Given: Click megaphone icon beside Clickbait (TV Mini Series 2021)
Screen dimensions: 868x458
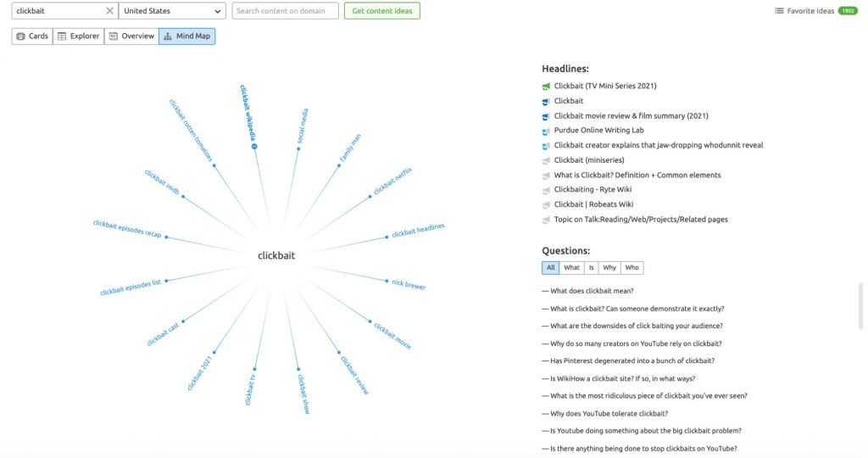Looking at the screenshot, I should coord(547,87).
